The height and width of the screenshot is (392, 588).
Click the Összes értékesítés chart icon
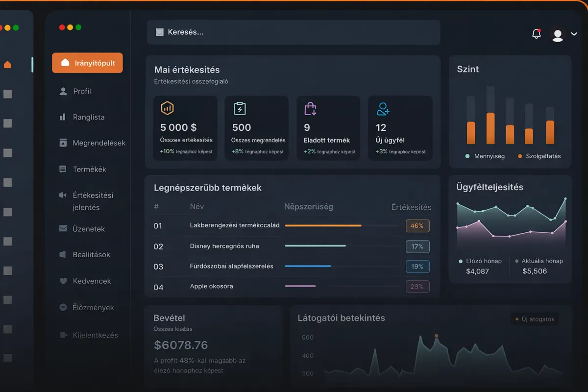[167, 108]
